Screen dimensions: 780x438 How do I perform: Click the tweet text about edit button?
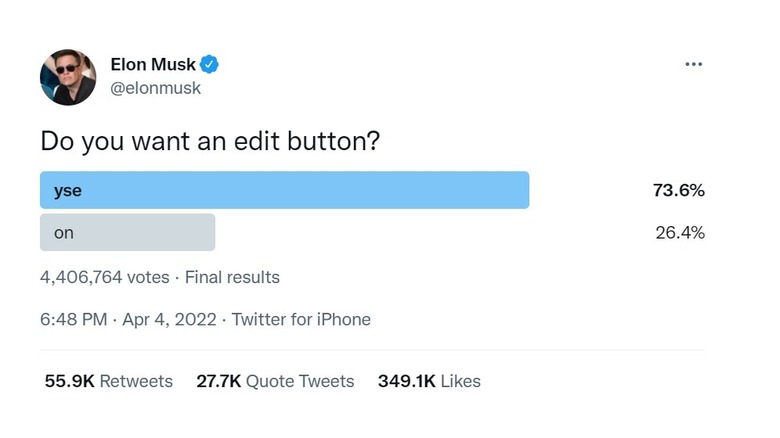pyautogui.click(x=210, y=141)
